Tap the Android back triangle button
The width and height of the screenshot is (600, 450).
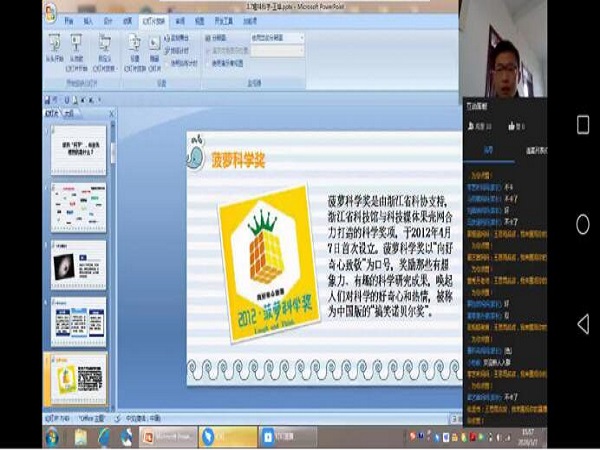(582, 324)
